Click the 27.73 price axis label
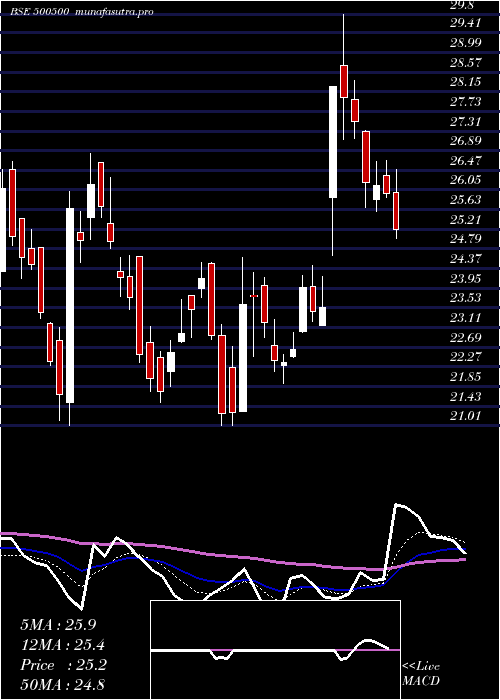500x700 pixels. click(465, 102)
